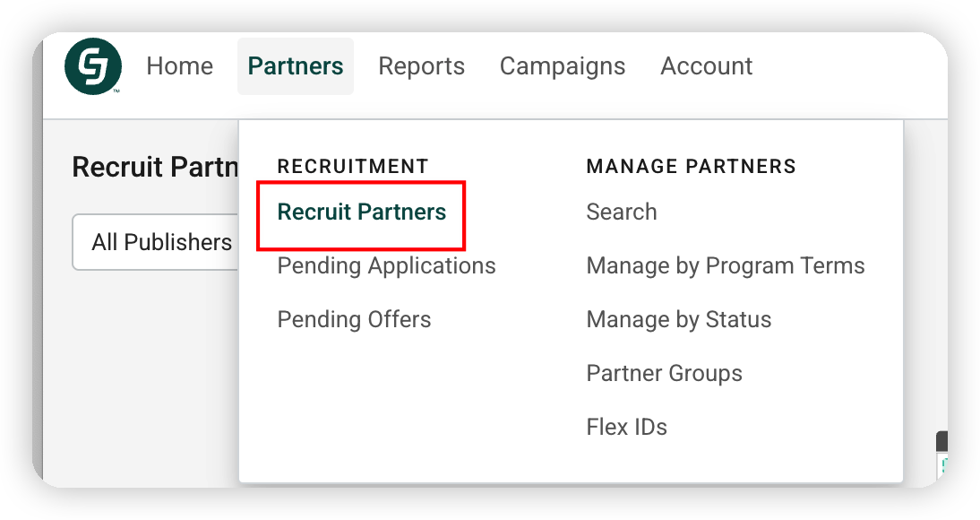Collapse the Partners menu by clicking Partners

click(296, 65)
